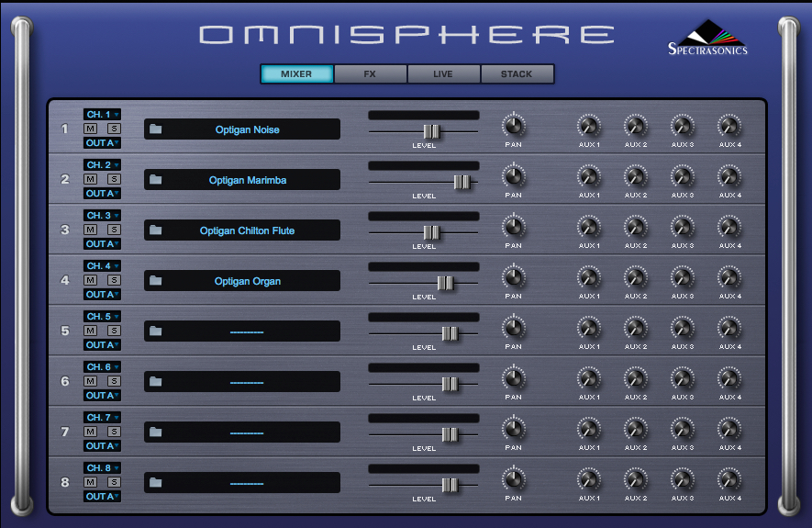Click the AUX 1 knob on part 7
The image size is (812, 528).
(x=589, y=429)
